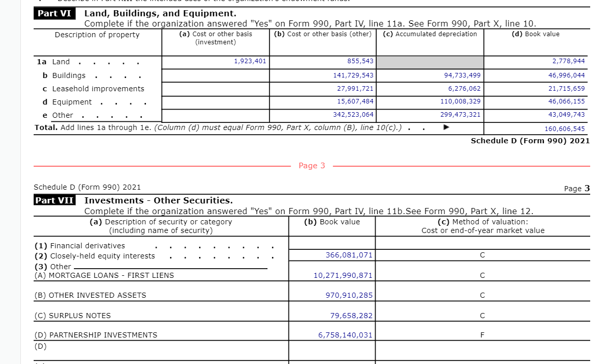This screenshot has width=606, height=364.
Task: Click Mortgage Loans book value 10,271,990,871
Action: (x=342, y=275)
